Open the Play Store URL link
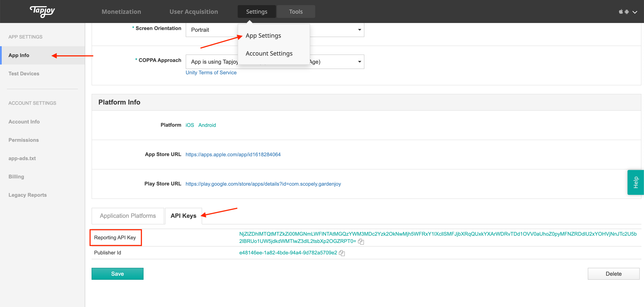644x307 pixels. coord(263,184)
